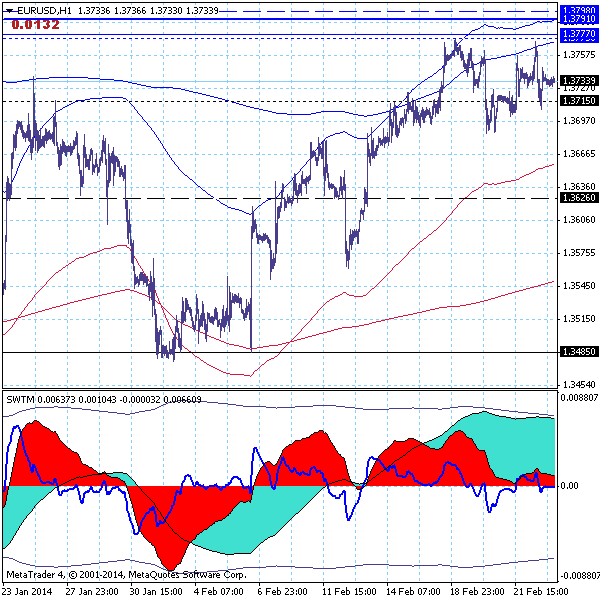Click the indicator zero level 0.00 label
The width and height of the screenshot is (600, 600).
click(x=569, y=486)
